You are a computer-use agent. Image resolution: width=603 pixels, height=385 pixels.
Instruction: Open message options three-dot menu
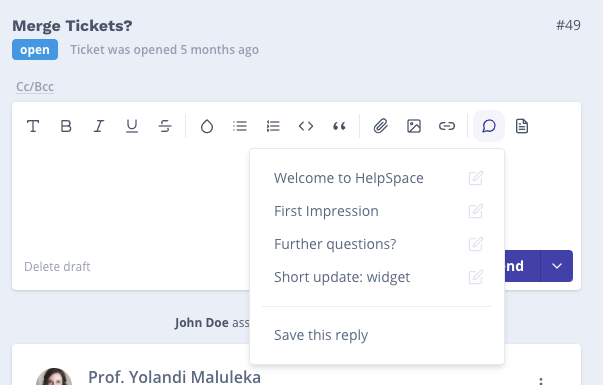point(541,382)
